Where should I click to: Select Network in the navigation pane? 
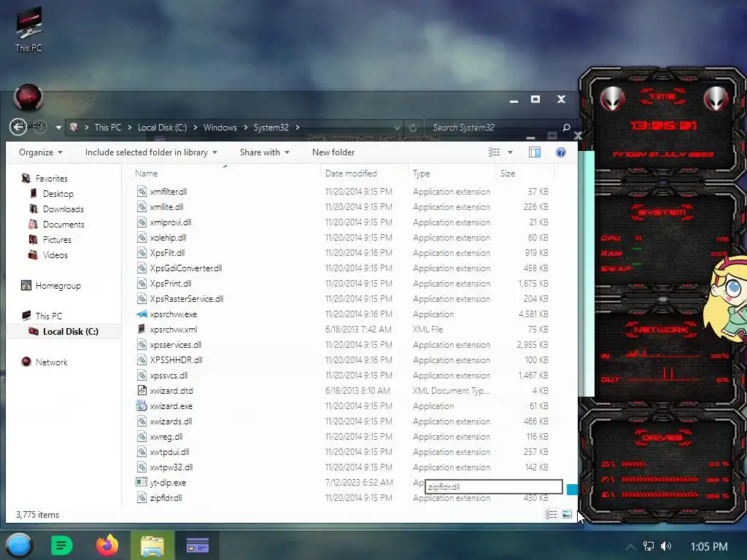pyautogui.click(x=52, y=362)
